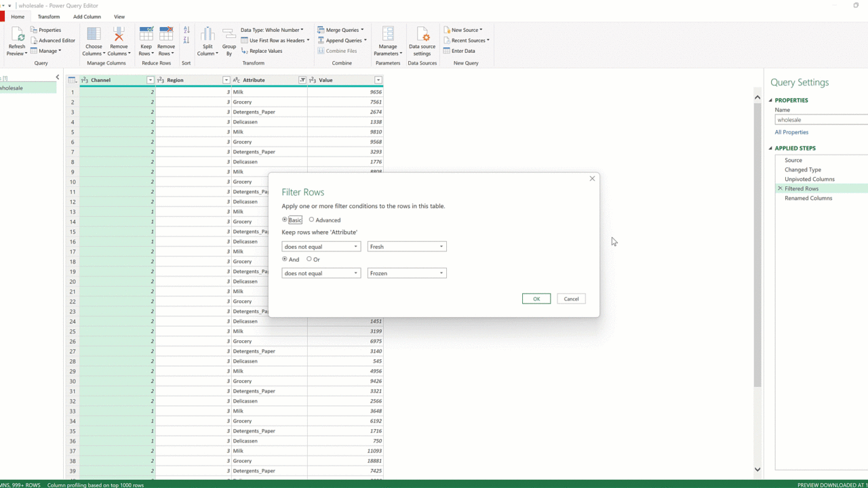The height and width of the screenshot is (488, 868).
Task: Open the first 'does not equal' operator dropdown
Action: tap(321, 247)
